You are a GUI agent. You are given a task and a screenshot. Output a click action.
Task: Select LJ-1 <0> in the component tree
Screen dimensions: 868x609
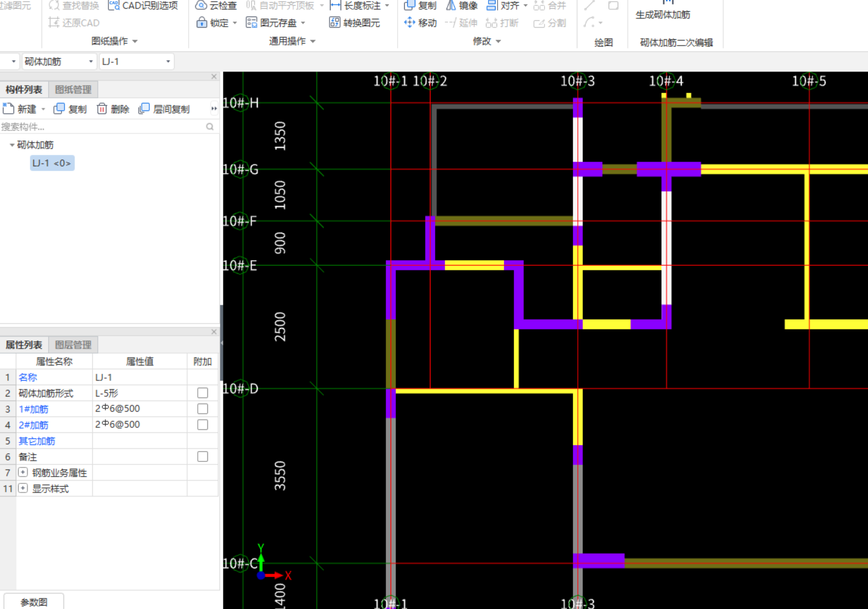pos(52,163)
